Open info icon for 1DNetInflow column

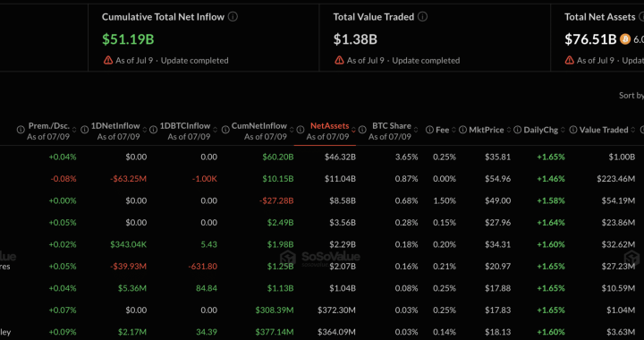click(x=85, y=130)
